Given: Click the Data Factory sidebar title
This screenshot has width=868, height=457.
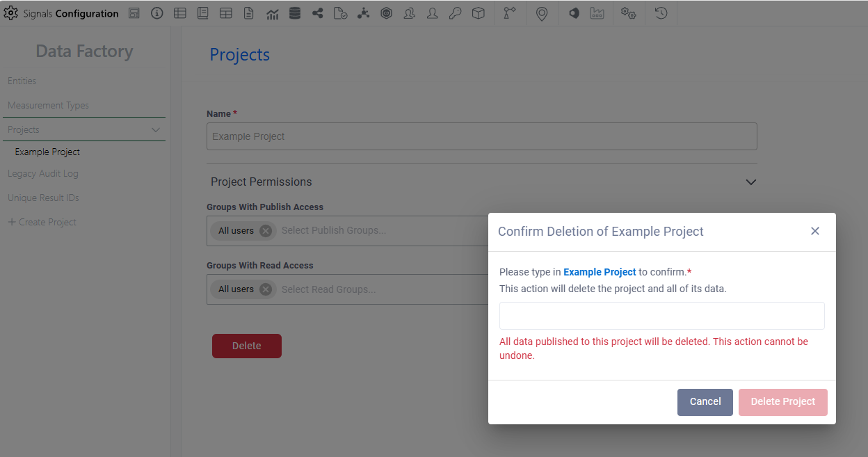Looking at the screenshot, I should click(84, 51).
